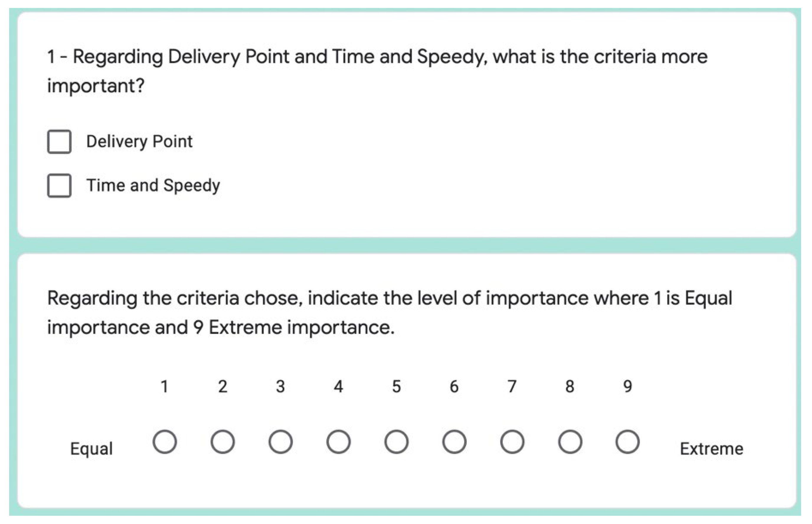The image size is (812, 524).
Task: Select importance level 7 radio button
Action: tap(512, 442)
